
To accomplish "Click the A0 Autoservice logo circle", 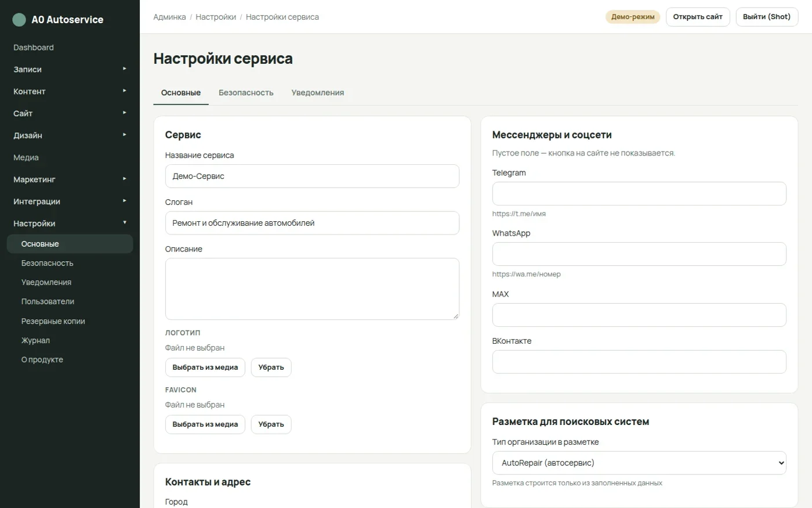I will (19, 20).
